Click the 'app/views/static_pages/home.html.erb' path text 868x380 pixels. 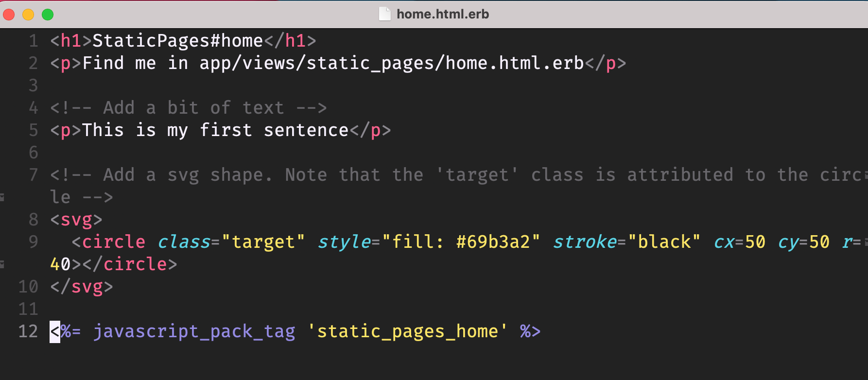[x=391, y=63]
